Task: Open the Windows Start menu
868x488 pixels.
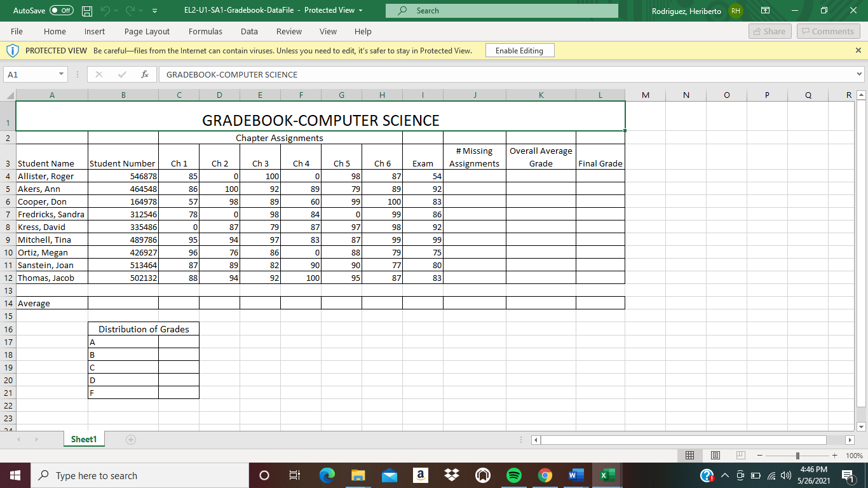Action: tap(15, 475)
